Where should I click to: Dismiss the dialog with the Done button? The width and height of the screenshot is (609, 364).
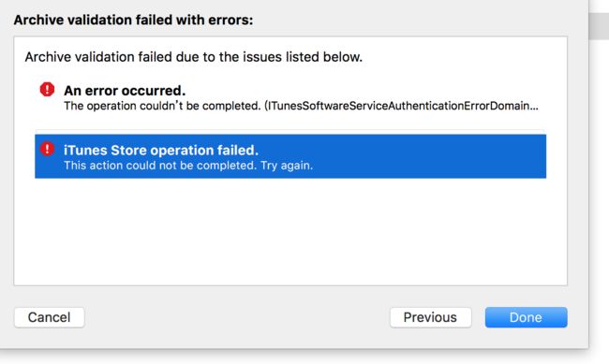tap(526, 317)
